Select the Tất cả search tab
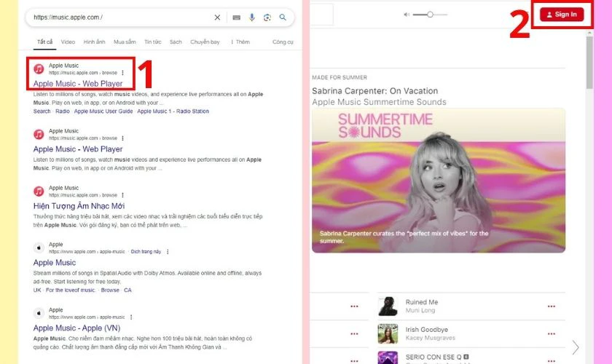 coord(44,41)
